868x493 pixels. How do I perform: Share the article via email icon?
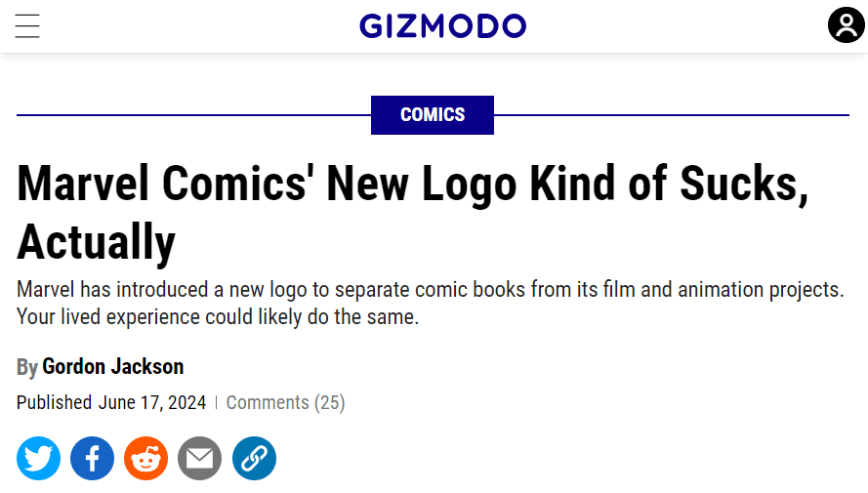200,458
